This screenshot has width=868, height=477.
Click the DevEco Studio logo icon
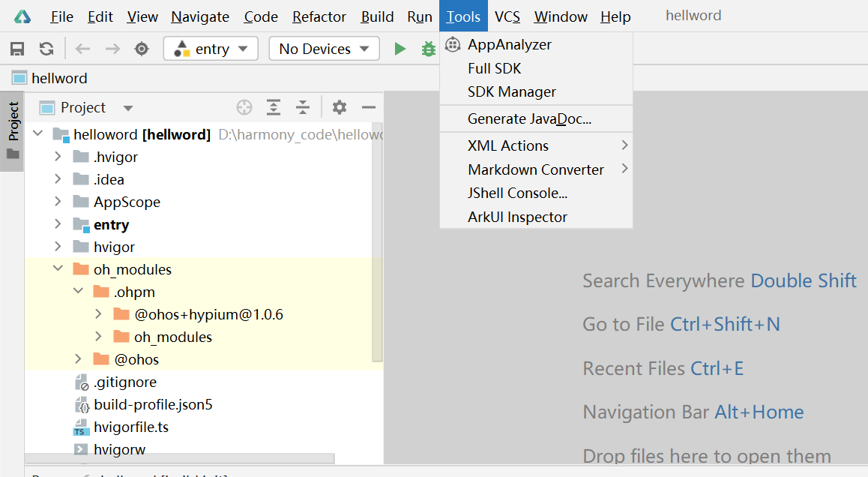22,16
